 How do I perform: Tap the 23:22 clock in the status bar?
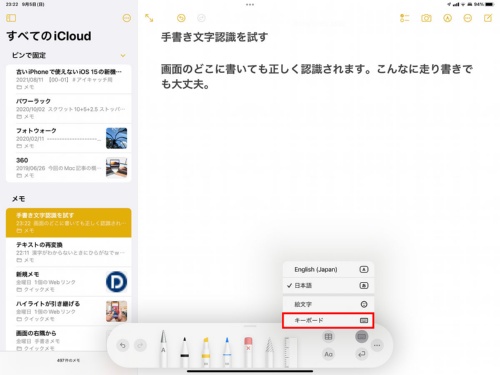(12, 4)
